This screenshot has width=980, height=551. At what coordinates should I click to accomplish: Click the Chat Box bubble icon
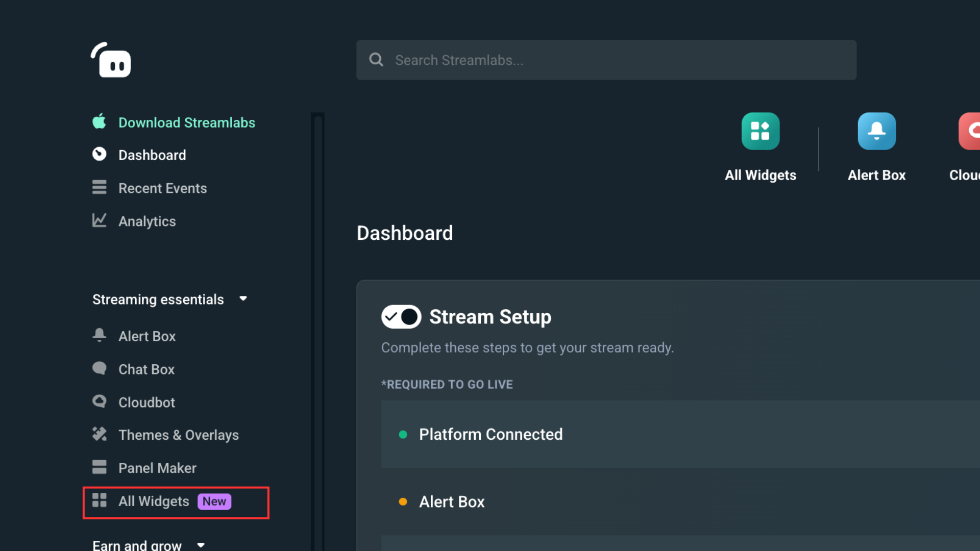[x=99, y=368]
